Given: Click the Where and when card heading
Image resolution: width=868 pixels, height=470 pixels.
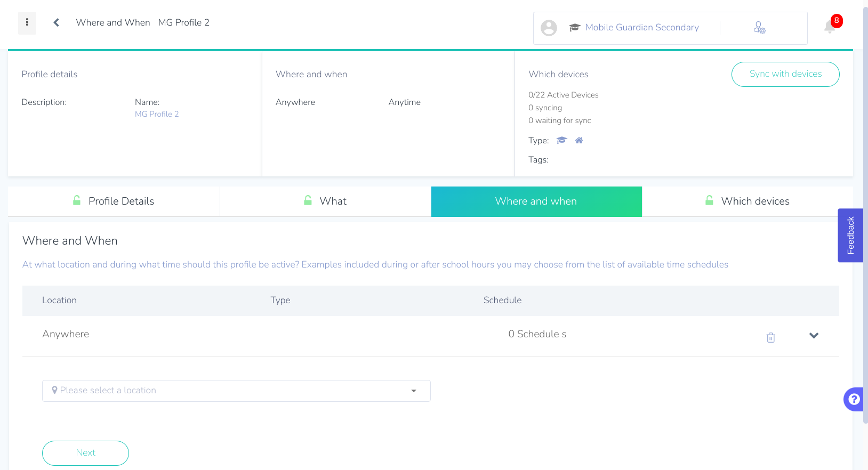Looking at the screenshot, I should (x=311, y=74).
